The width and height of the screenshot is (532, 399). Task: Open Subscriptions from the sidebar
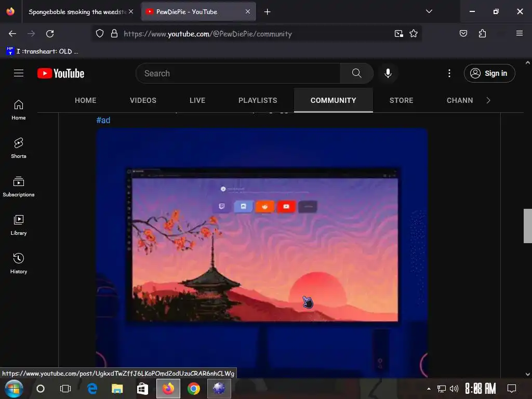pyautogui.click(x=19, y=187)
